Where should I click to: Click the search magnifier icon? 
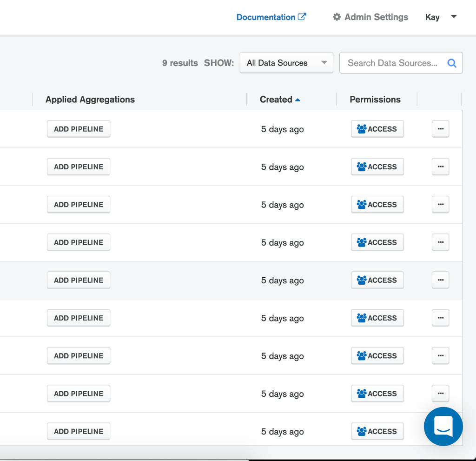[451, 63]
